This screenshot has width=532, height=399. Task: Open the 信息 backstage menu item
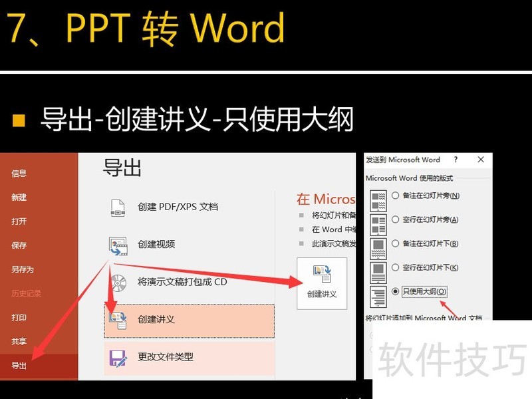tap(19, 174)
